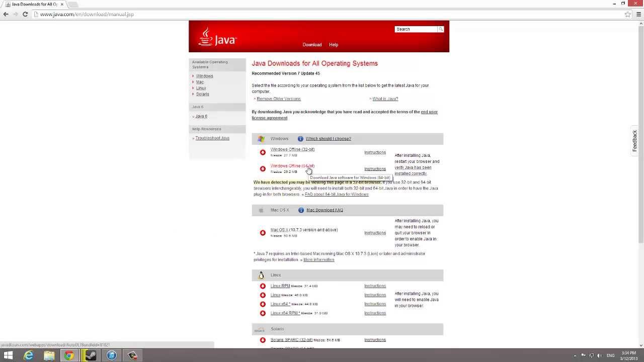
Task: Close the Java Downloads browser tab
Action: pyautogui.click(x=62, y=4)
